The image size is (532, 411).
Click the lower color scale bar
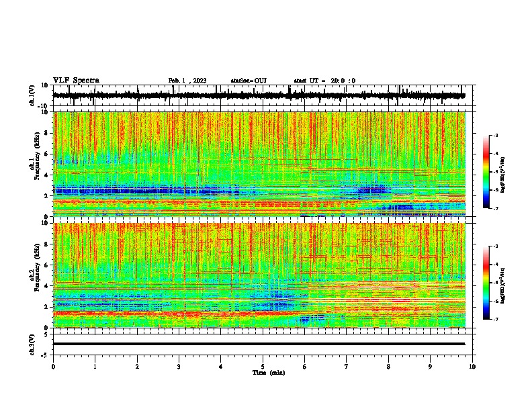[486, 283]
